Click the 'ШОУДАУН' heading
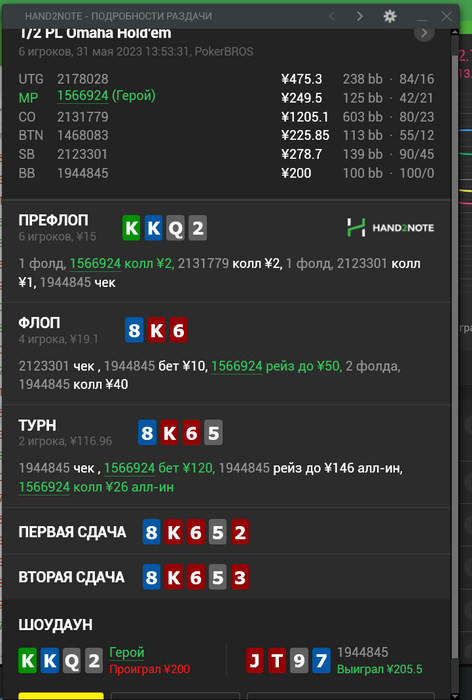472x700 pixels. pos(55,625)
